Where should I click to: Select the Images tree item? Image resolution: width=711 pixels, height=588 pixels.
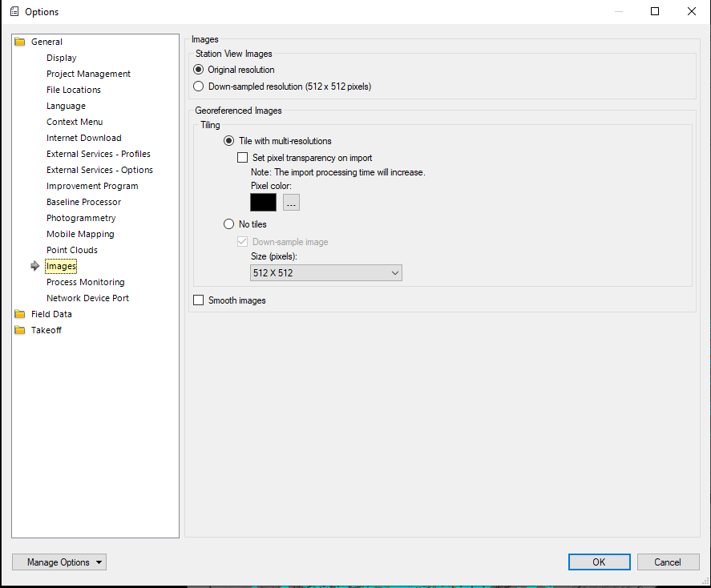click(x=61, y=266)
